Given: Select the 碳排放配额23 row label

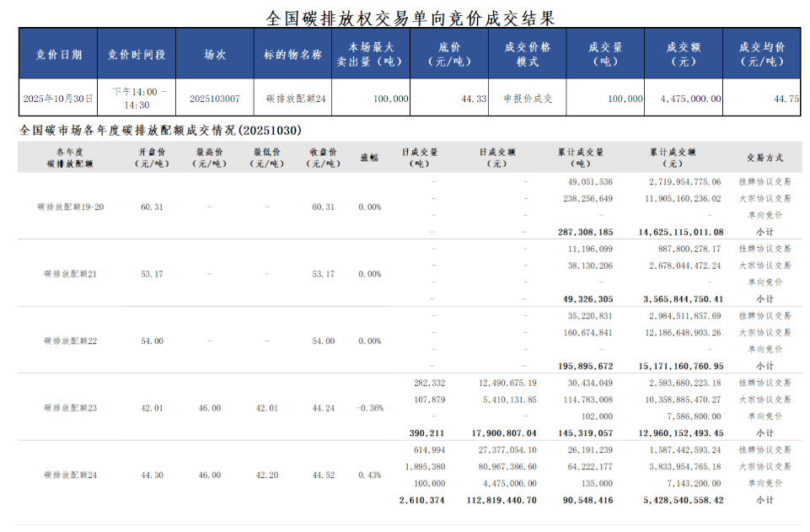Looking at the screenshot, I should pos(71,408).
